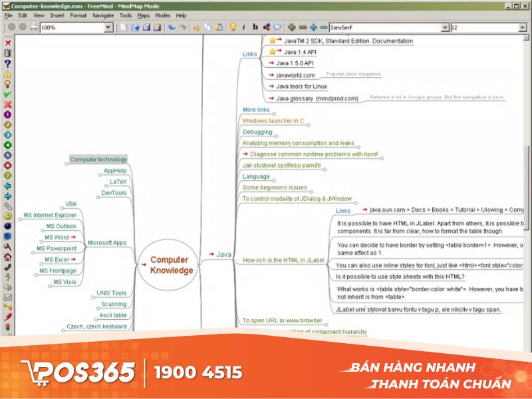The width and height of the screenshot is (532, 399).
Task: Click the cloud speech bubble icon
Action: (x=277, y=27)
